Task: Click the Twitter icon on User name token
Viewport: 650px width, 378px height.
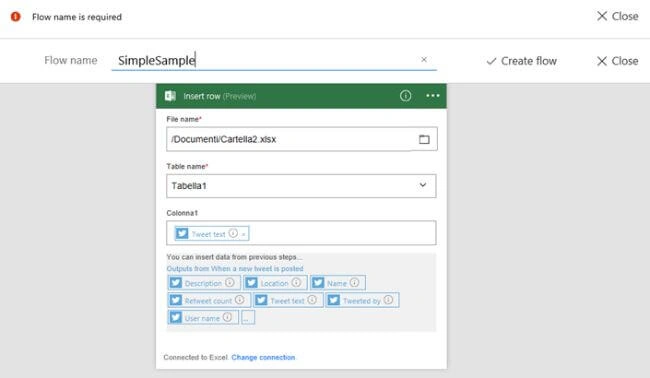Action: [176, 317]
